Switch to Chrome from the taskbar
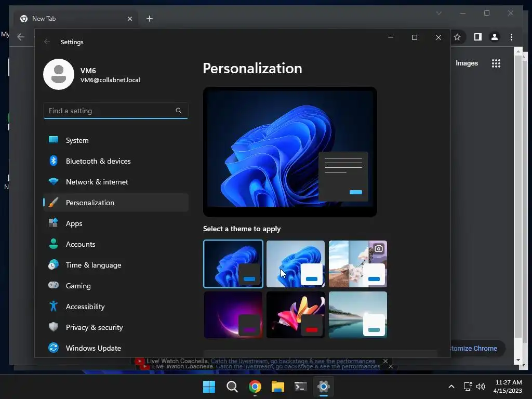 point(255,387)
